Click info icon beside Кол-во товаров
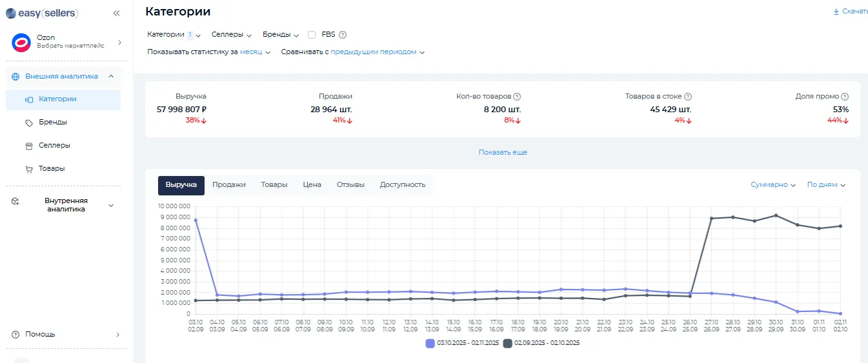The width and height of the screenshot is (868, 363). tap(517, 96)
